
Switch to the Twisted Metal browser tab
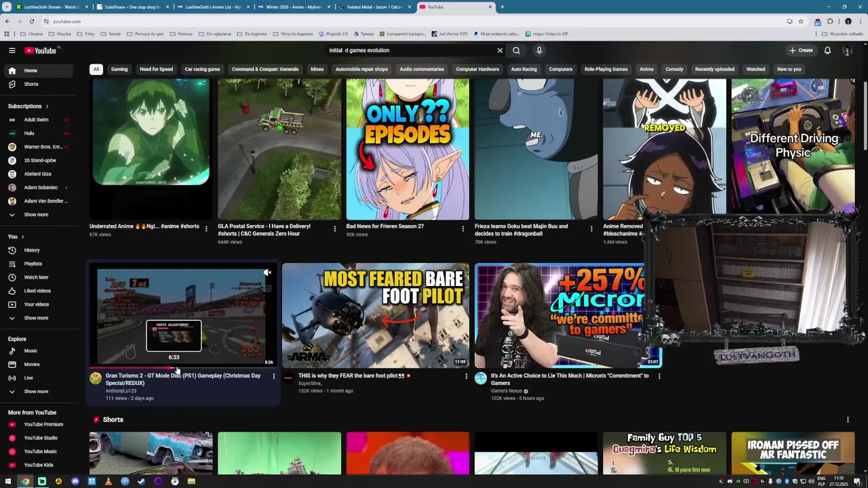click(x=375, y=7)
